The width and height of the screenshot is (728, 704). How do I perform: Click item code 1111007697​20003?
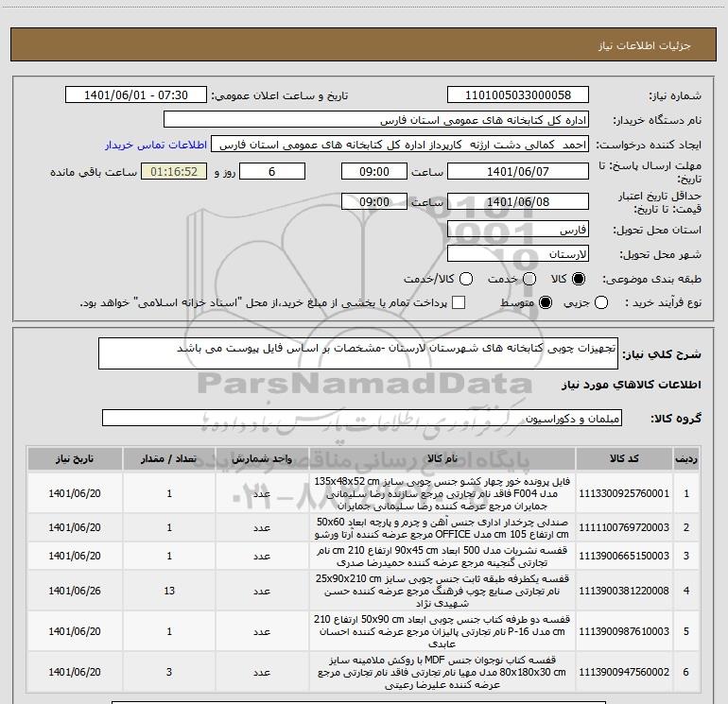click(624, 527)
